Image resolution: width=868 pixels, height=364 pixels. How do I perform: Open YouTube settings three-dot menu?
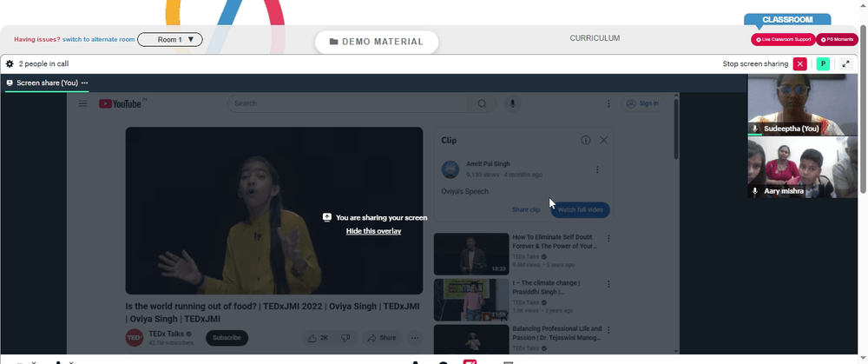pyautogui.click(x=608, y=103)
